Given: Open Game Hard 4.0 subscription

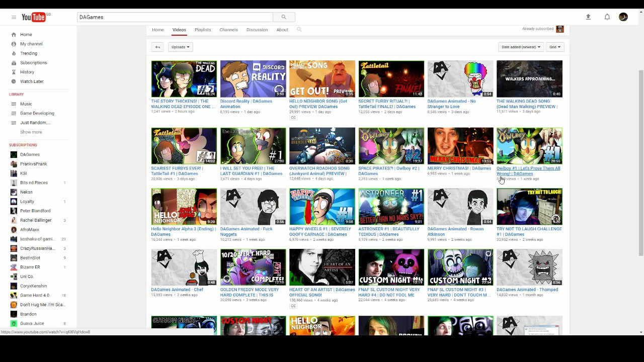Looking at the screenshot, I should [35, 295].
